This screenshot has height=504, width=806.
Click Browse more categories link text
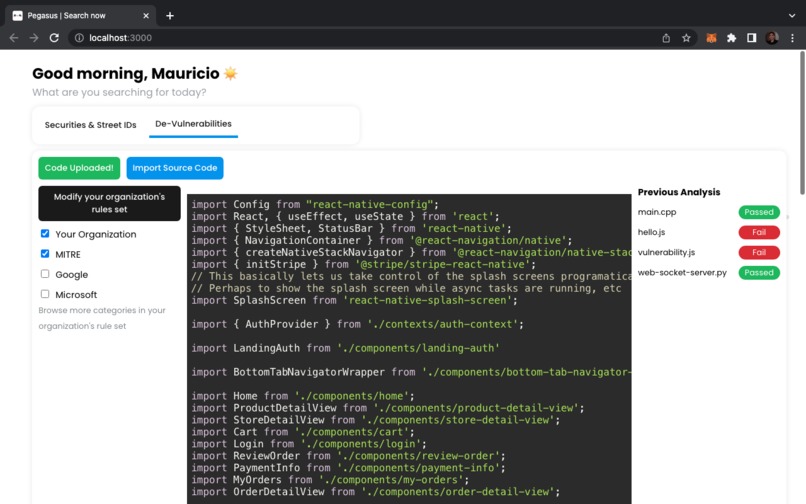click(x=102, y=318)
